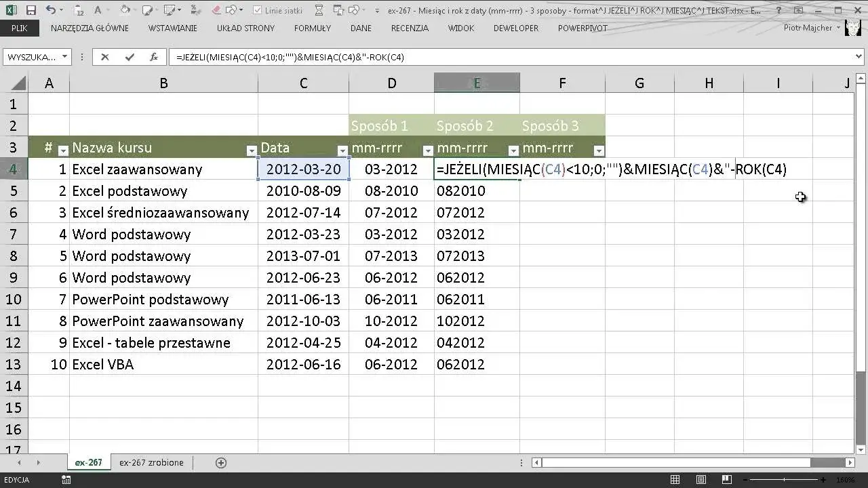Open WSTAWIANIE ribbon tab
Viewport: 868px width, 488px height.
pos(173,28)
